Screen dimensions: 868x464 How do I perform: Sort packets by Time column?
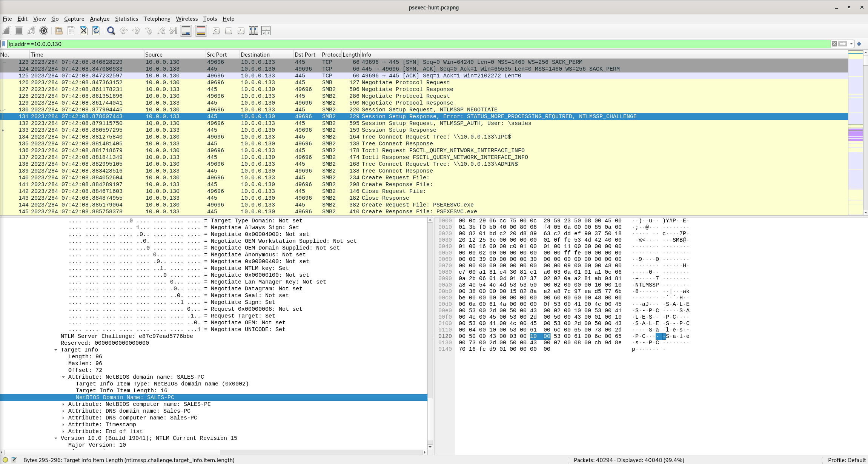(87, 55)
